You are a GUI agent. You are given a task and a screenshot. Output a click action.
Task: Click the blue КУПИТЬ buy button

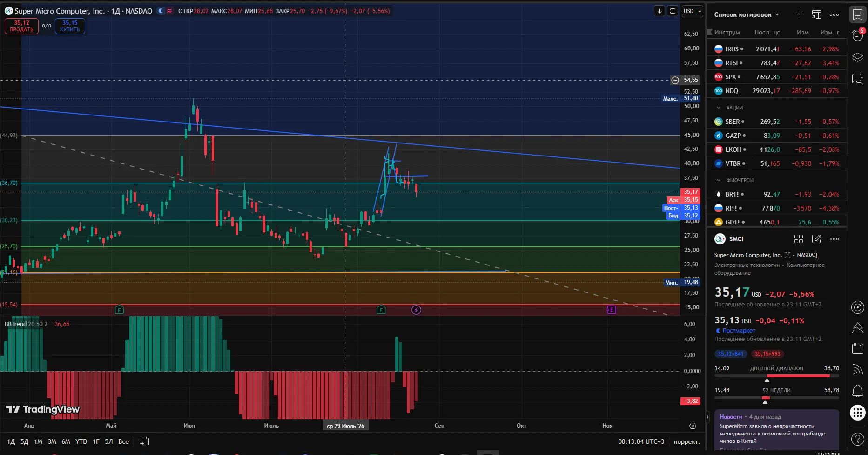point(70,26)
